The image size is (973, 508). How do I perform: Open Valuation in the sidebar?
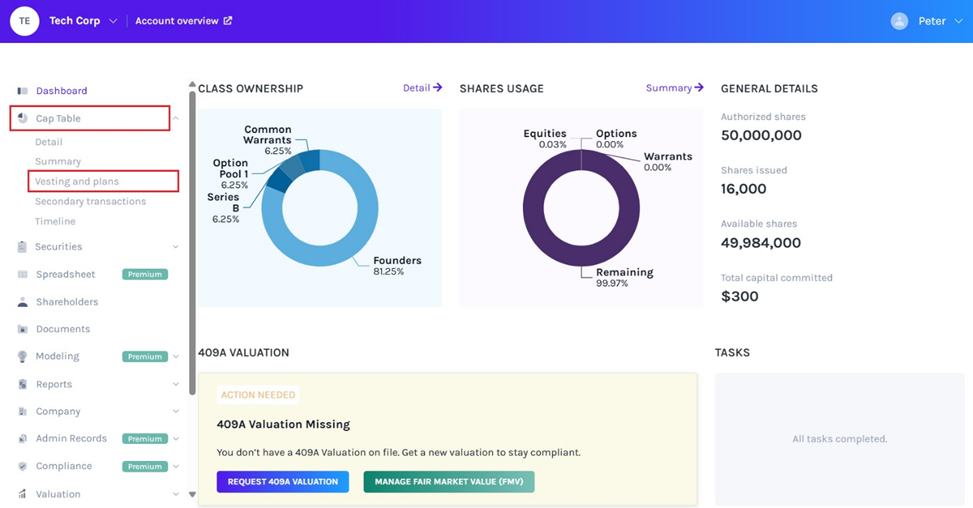[58, 494]
